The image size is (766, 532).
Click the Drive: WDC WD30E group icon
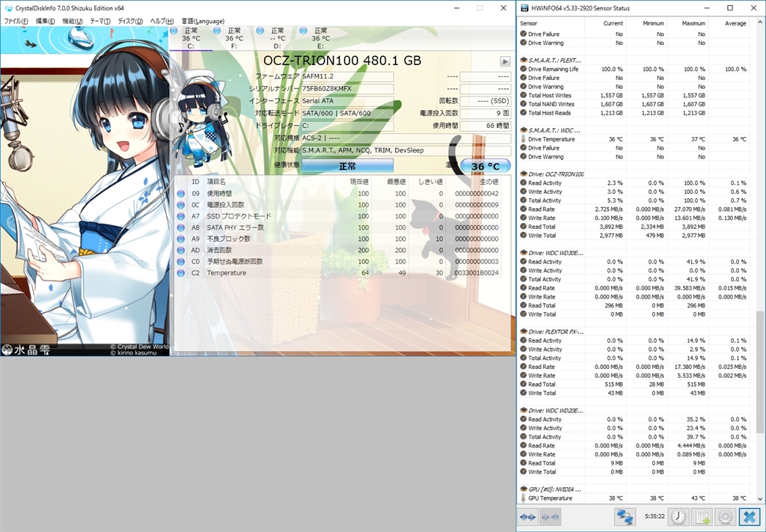pos(523,253)
